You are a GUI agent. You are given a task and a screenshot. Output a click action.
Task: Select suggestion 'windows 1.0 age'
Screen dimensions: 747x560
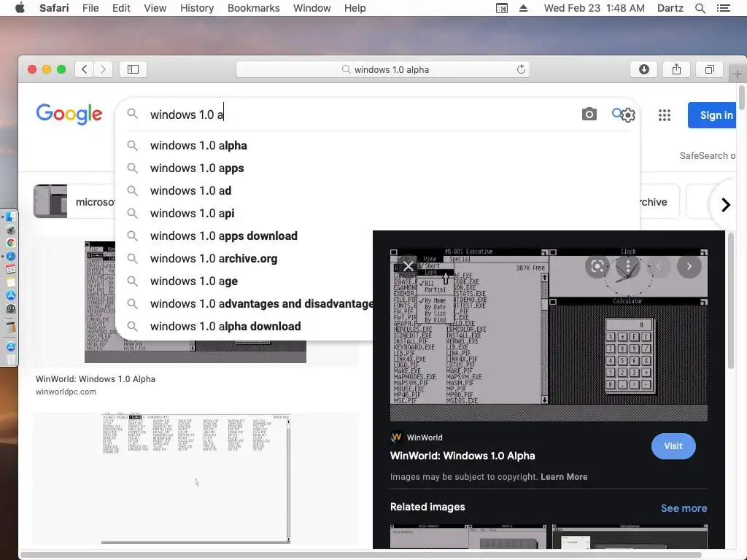(244, 281)
